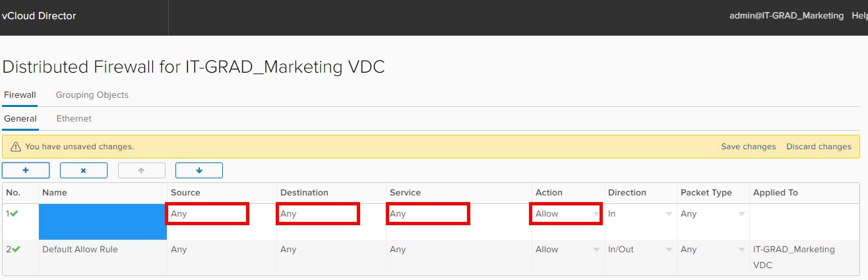Expand Direction dropdown for Default Allow Rule
The image size is (868, 280).
click(x=669, y=250)
